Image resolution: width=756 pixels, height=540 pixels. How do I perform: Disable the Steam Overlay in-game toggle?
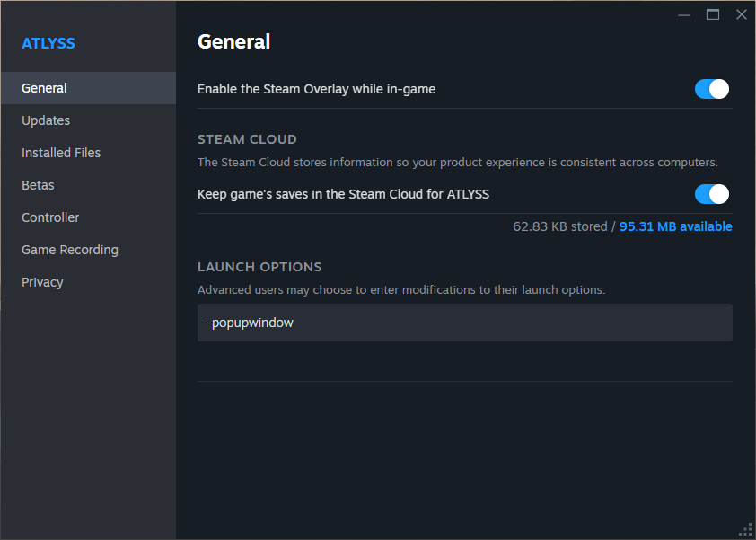[712, 89]
